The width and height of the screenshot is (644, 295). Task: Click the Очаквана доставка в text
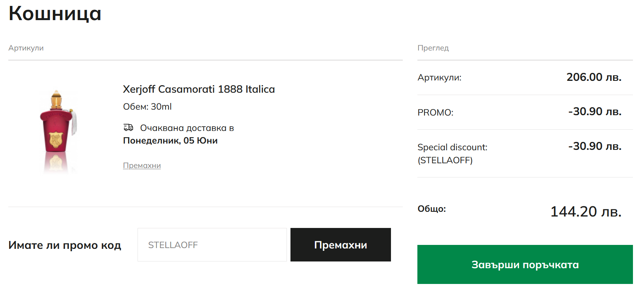pos(187,128)
